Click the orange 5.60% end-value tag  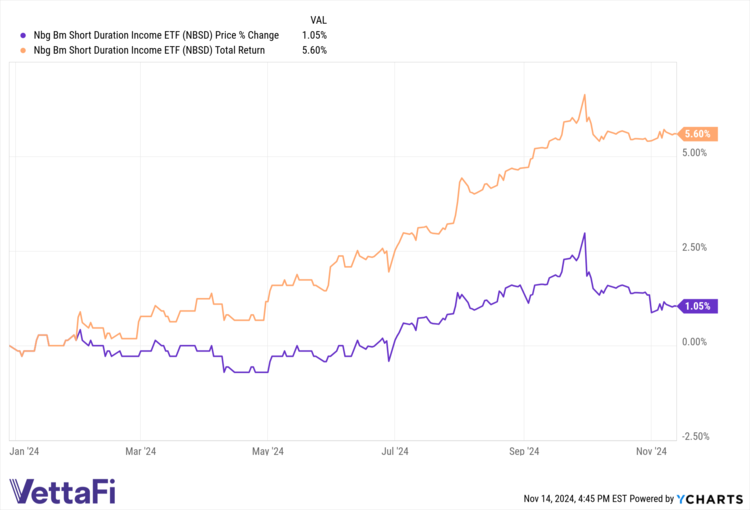pos(696,134)
